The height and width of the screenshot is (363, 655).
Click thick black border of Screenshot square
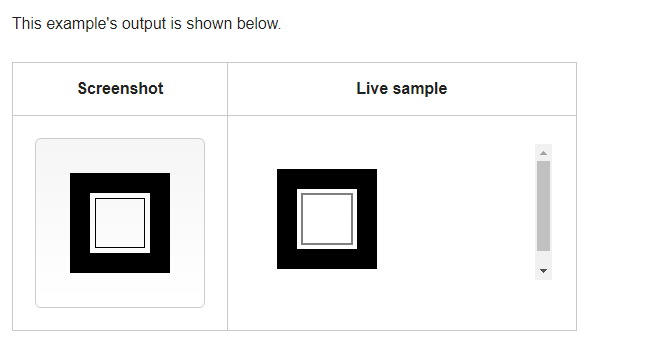point(79,223)
